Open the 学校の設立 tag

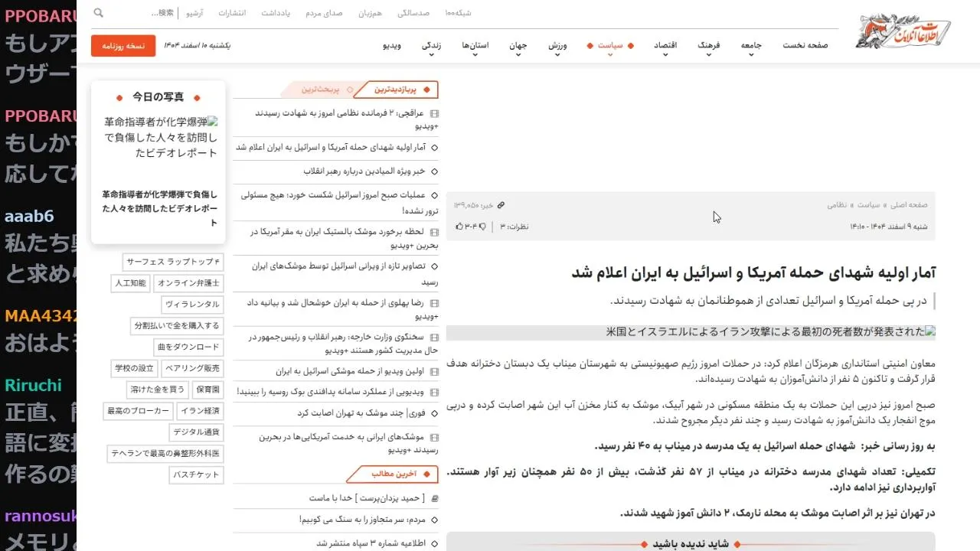[x=134, y=368]
